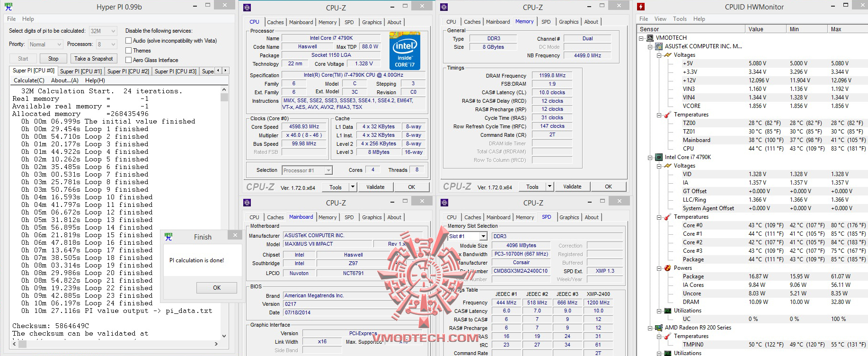Enable the Audio (solve incompatibility with Vista) checkbox
Image resolution: width=868 pixels, height=356 pixels.
point(128,41)
